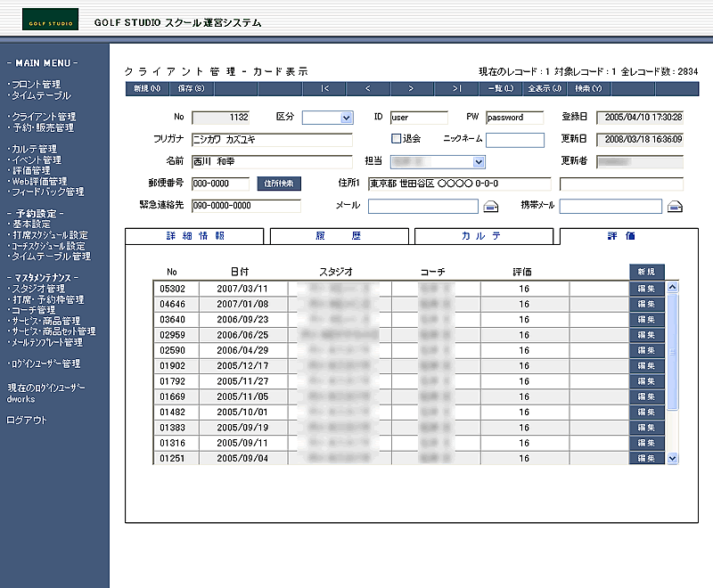This screenshot has height=588, width=713.
Task: Click the フリガナ input field
Action: click(272, 140)
